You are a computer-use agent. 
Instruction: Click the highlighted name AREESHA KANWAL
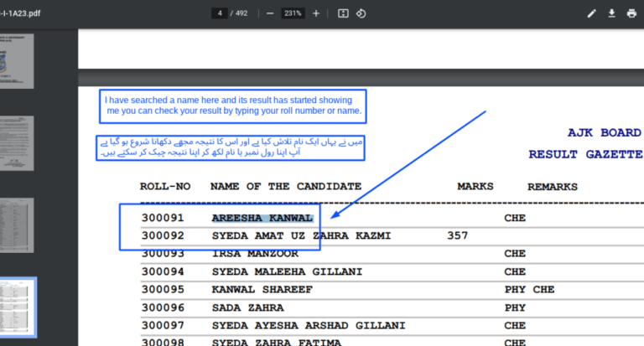(x=262, y=218)
